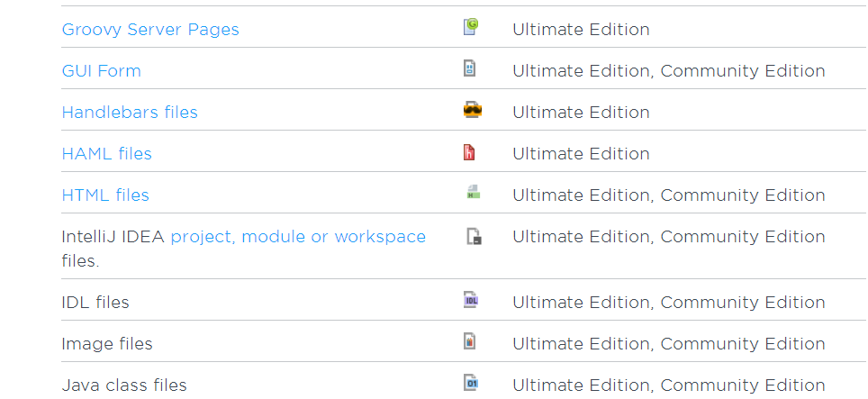Click the purple IDL file icon
868x399 pixels.
pos(471,300)
